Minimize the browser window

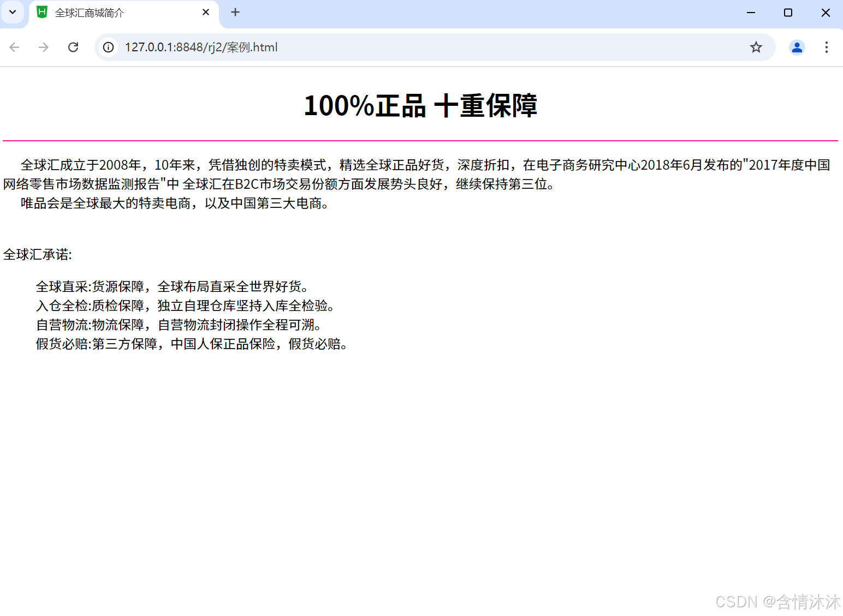pyautogui.click(x=751, y=13)
